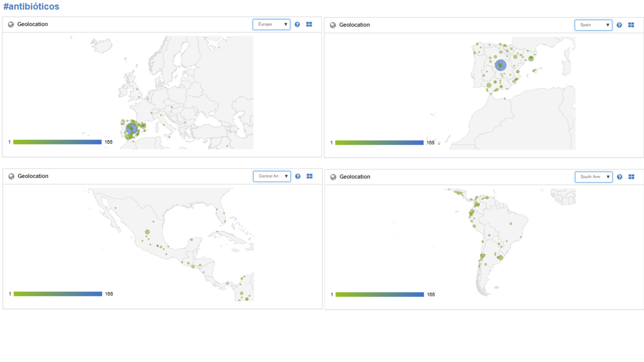Open the Central America region dropdown
This screenshot has width=644, height=362.
tap(272, 176)
